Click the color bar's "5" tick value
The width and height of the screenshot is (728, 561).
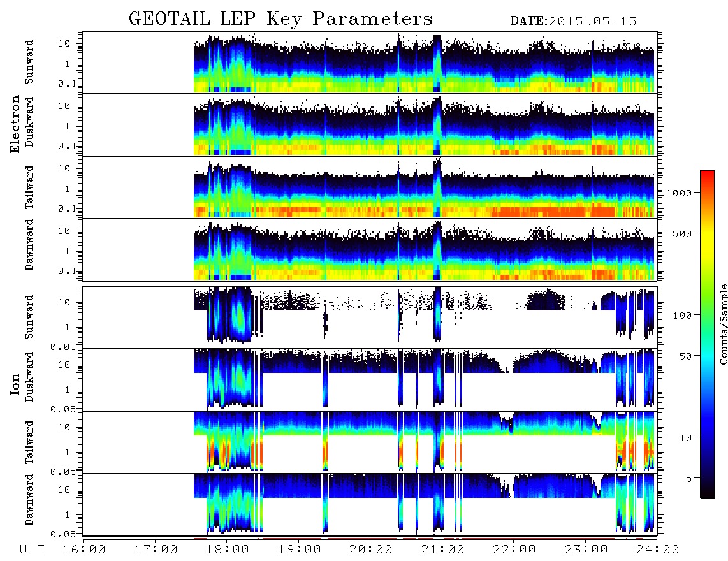(688, 479)
